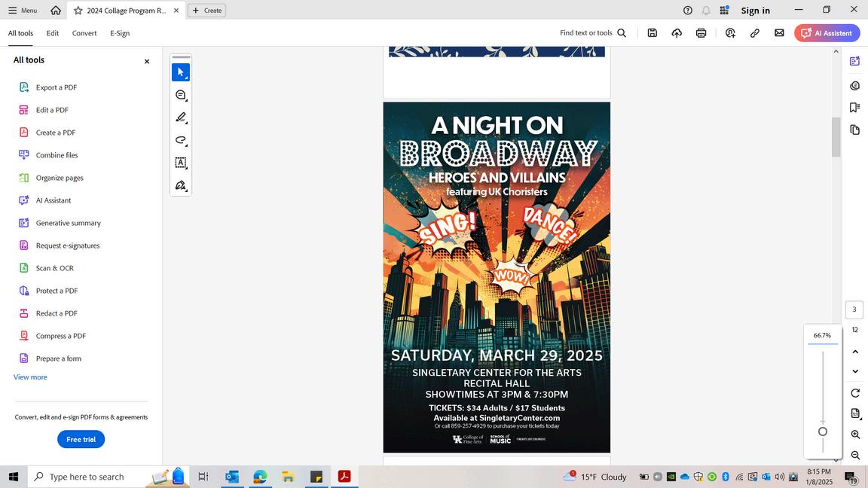
Task: Go to previous page arrow
Action: point(855,352)
